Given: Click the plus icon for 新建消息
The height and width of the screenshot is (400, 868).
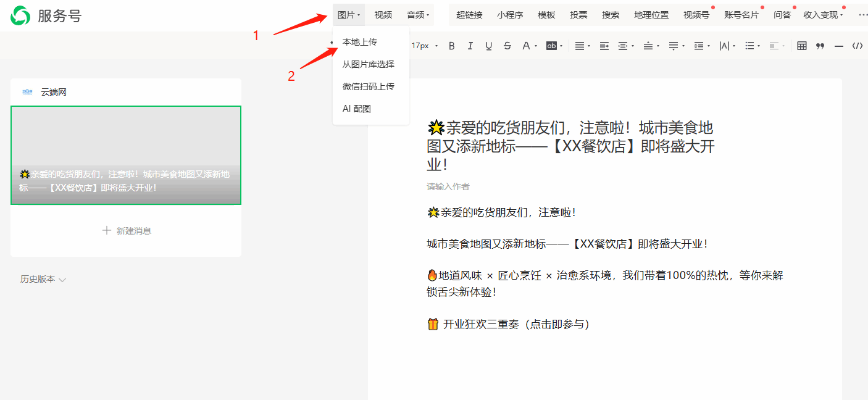Looking at the screenshot, I should (x=107, y=230).
